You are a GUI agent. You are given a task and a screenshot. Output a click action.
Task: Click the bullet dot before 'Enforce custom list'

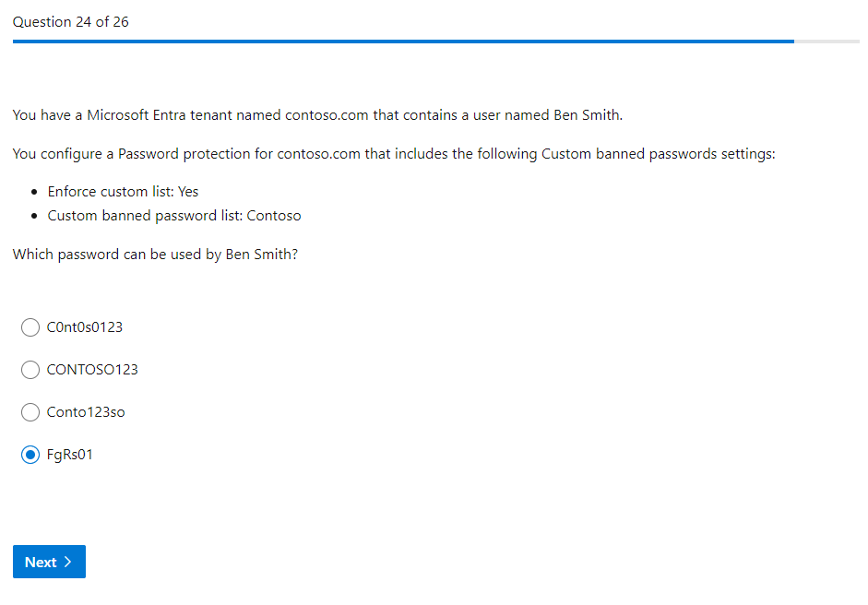pyautogui.click(x=35, y=192)
